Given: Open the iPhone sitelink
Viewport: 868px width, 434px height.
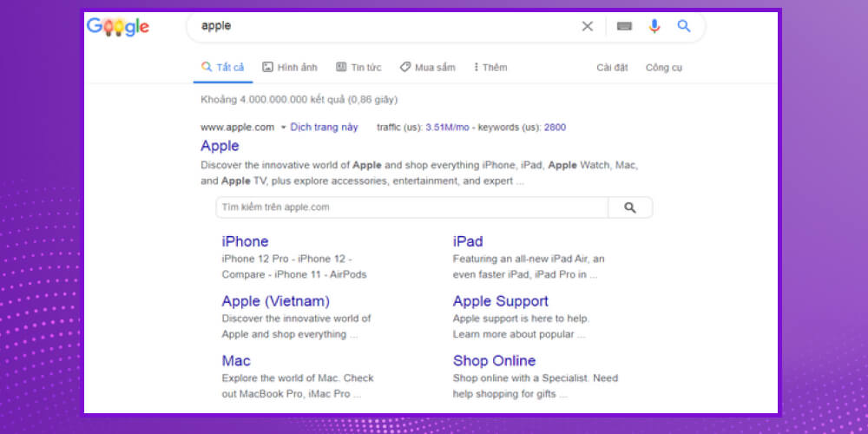Looking at the screenshot, I should coord(246,241).
